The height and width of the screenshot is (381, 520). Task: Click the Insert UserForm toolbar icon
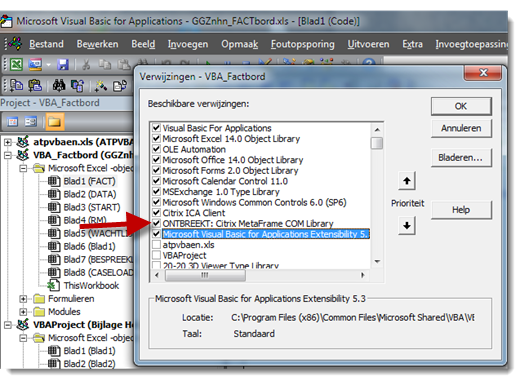pos(35,64)
